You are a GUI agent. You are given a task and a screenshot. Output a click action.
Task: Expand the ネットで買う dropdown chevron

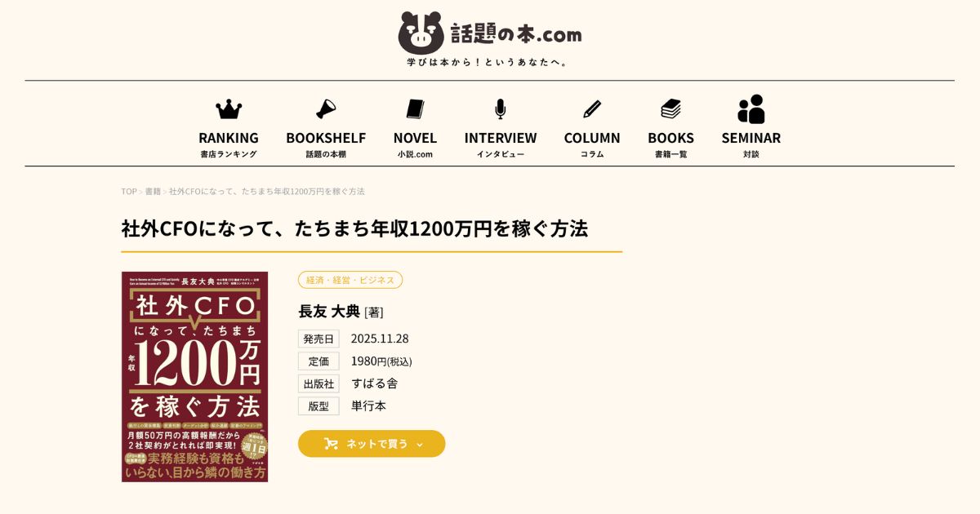click(x=420, y=445)
